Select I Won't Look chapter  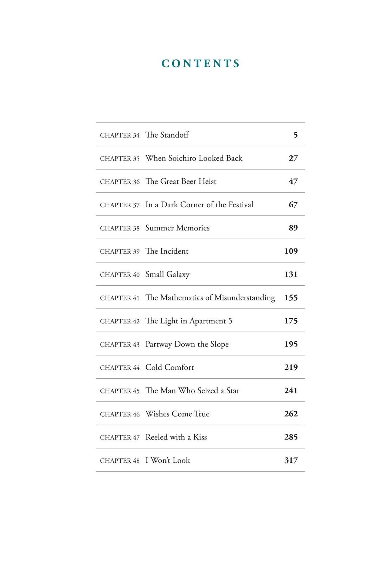200,460
